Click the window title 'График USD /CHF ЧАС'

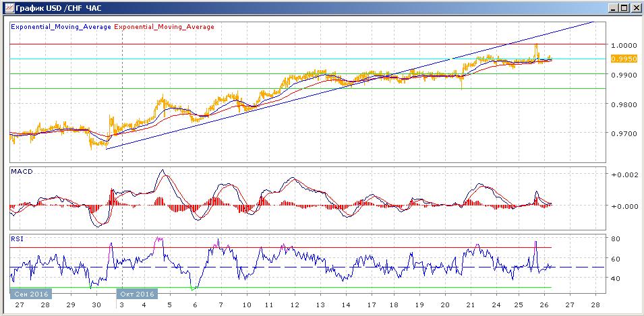pos(58,8)
